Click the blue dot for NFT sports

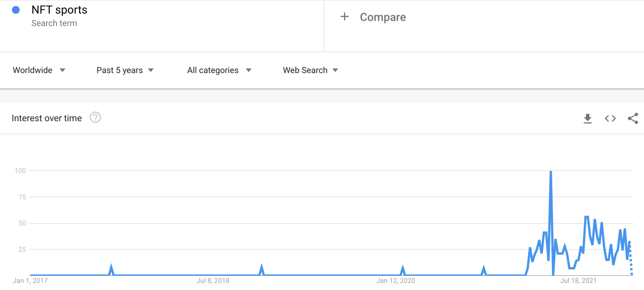tap(16, 10)
